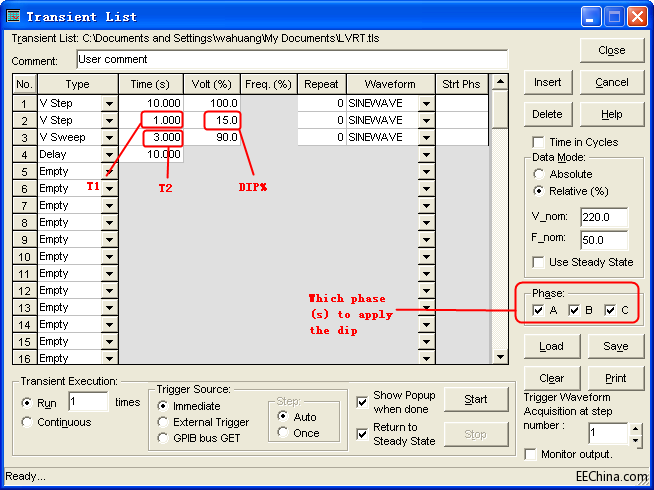Select the Volt cell showing 15.0
The height and width of the screenshot is (490, 654).
pyautogui.click(x=212, y=121)
